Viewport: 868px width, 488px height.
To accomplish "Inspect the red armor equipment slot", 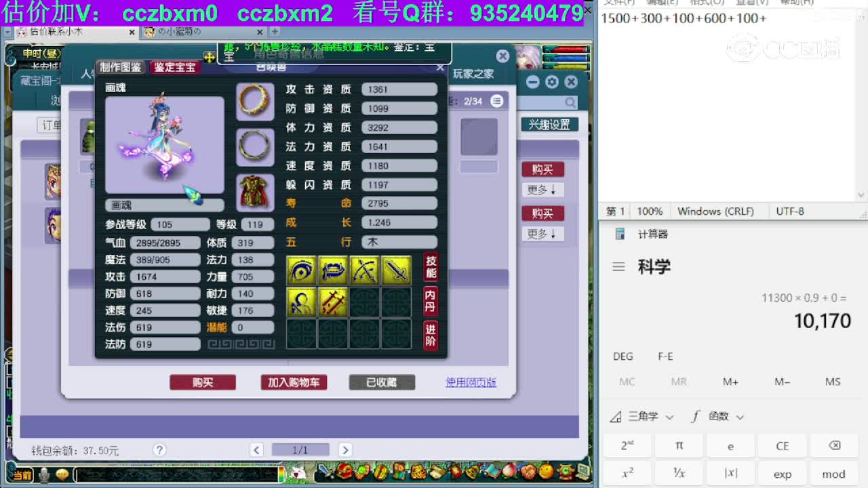I will [x=255, y=192].
